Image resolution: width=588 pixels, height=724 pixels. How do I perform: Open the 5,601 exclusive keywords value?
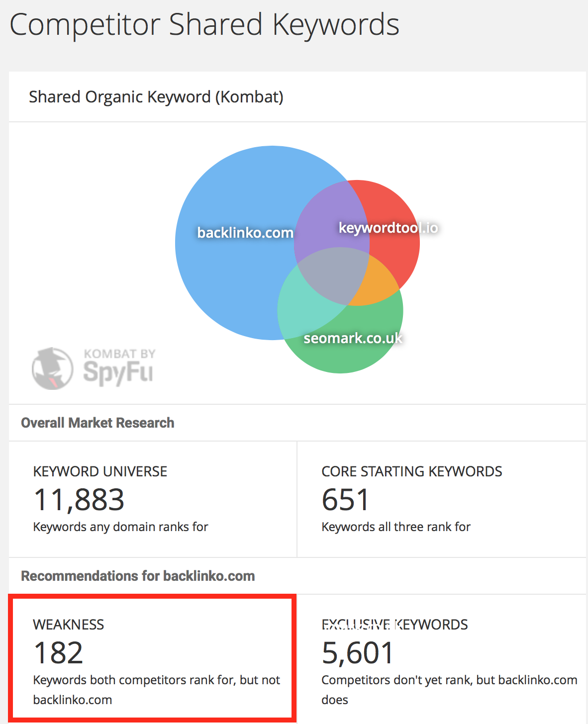click(x=358, y=652)
